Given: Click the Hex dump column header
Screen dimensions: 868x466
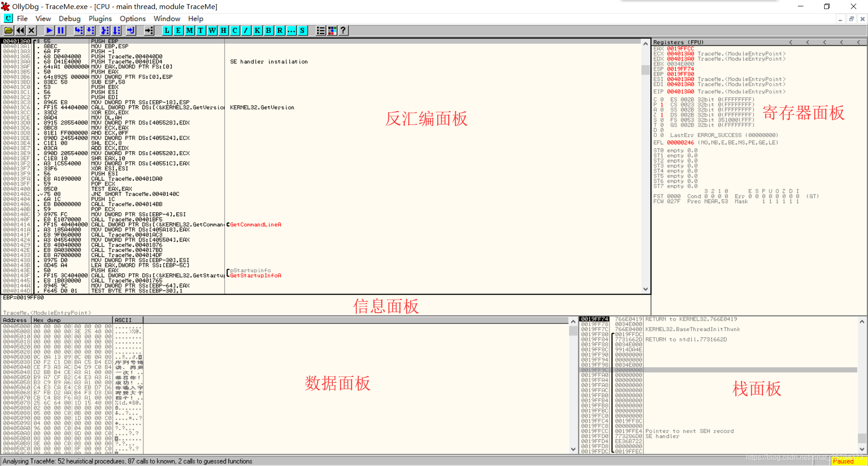Looking at the screenshot, I should 72,320.
